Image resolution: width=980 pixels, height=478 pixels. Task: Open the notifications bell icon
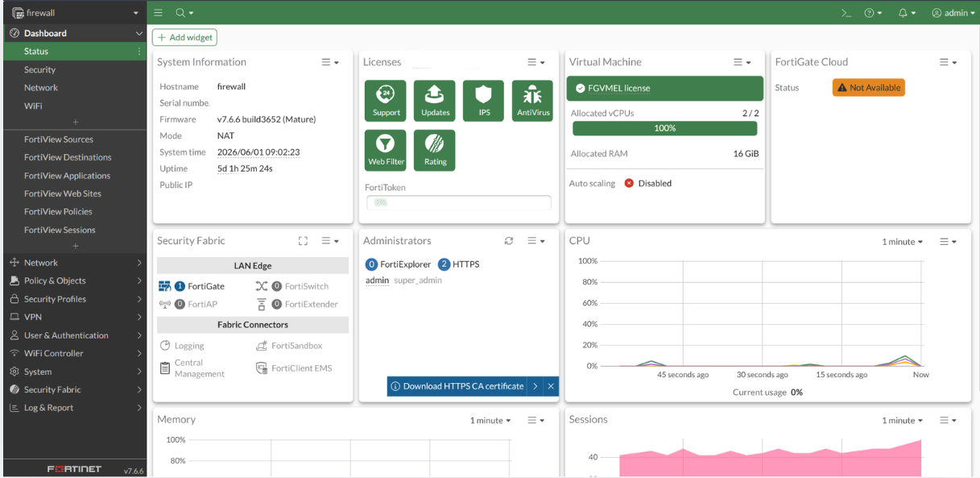[907, 13]
